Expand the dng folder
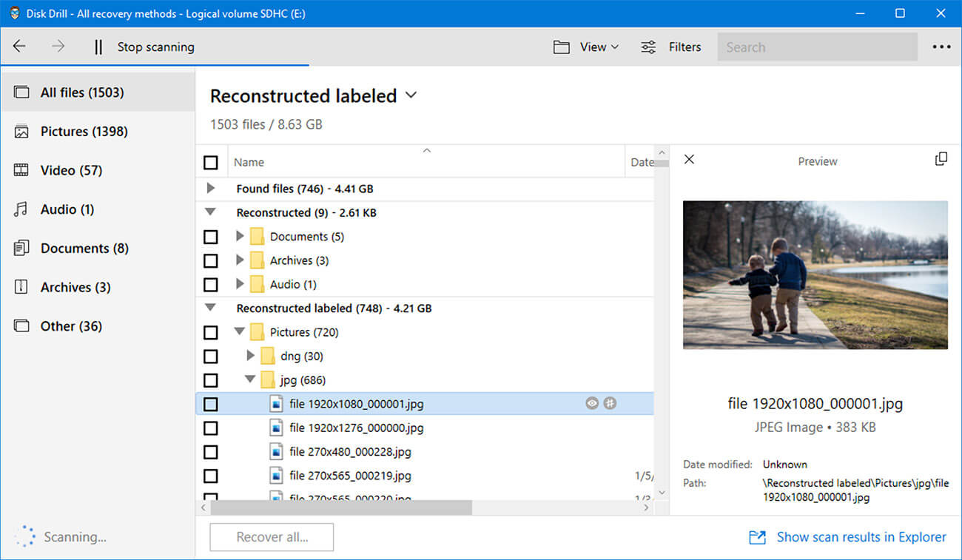Image resolution: width=962 pixels, height=560 pixels. coord(250,356)
